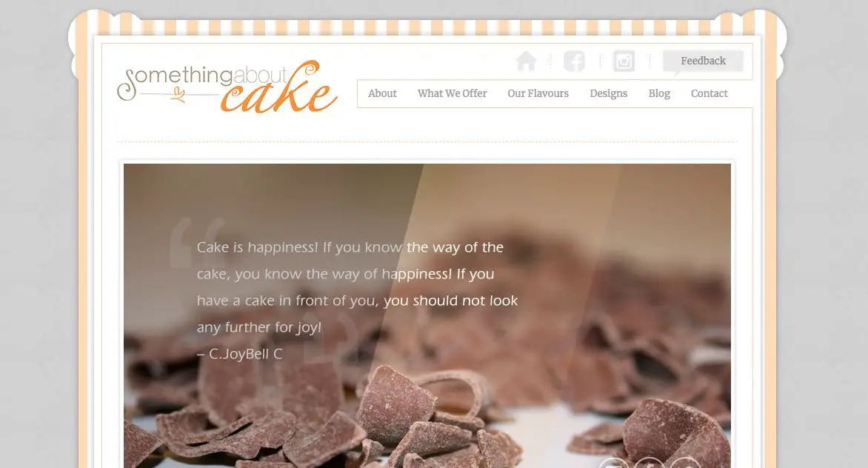Click the middle circular f icon on banner
Screen dimensions: 868x468
pyautogui.click(x=650, y=463)
